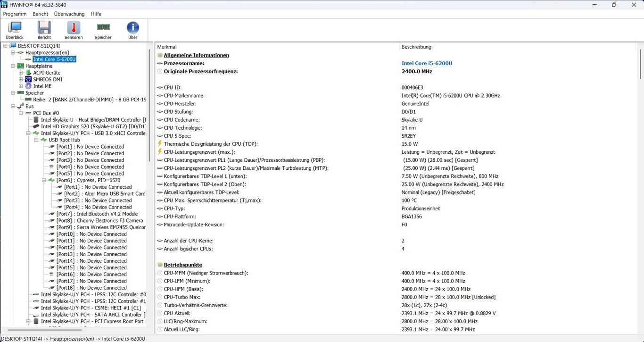
Task: Select Intel Bluetooth V4.2 Module on Port7
Action: pos(97,214)
